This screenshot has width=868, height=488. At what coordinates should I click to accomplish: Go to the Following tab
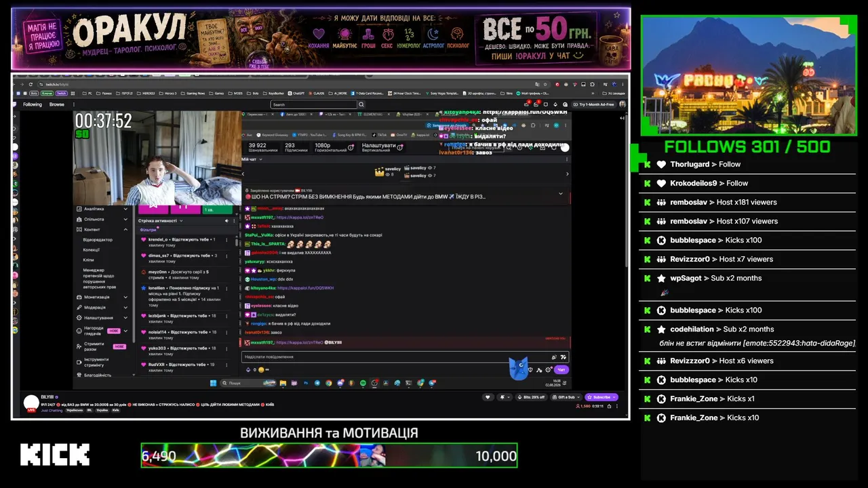pos(32,104)
